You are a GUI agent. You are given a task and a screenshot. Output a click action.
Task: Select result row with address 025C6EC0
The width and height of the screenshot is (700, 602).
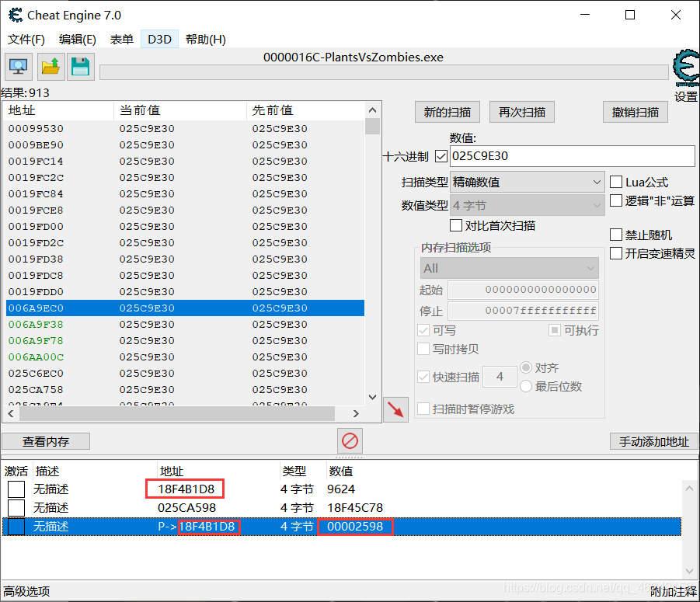[x=185, y=374]
